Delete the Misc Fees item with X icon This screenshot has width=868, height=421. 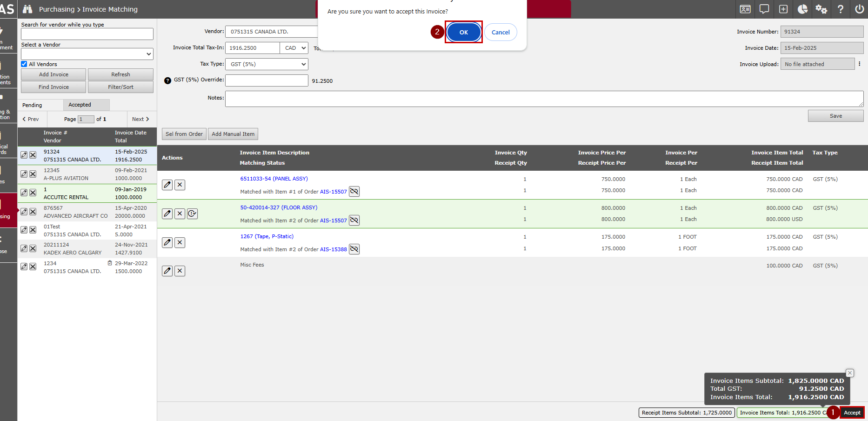[x=180, y=271]
